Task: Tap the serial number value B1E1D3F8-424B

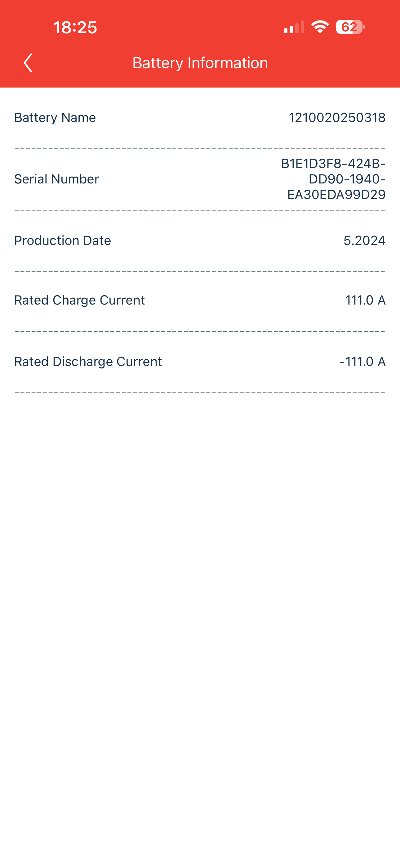Action: [333, 163]
